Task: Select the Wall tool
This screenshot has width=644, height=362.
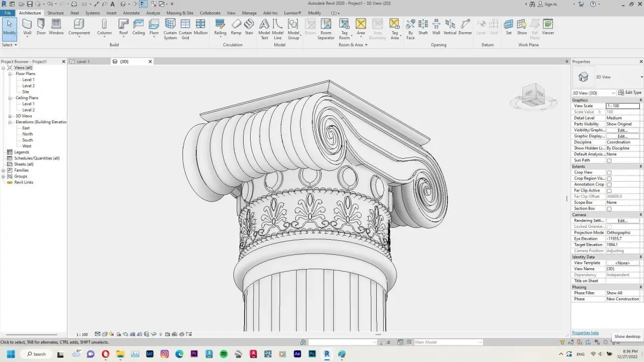Action: (27, 27)
